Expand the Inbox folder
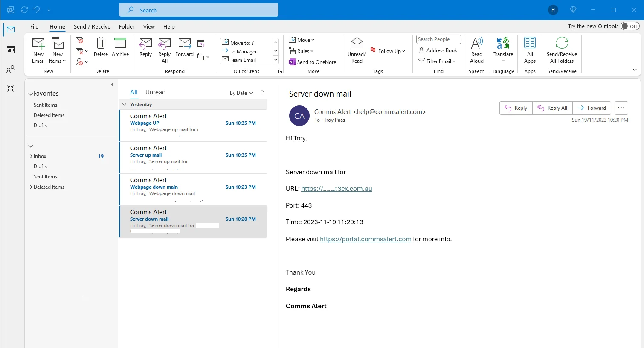 tap(31, 156)
